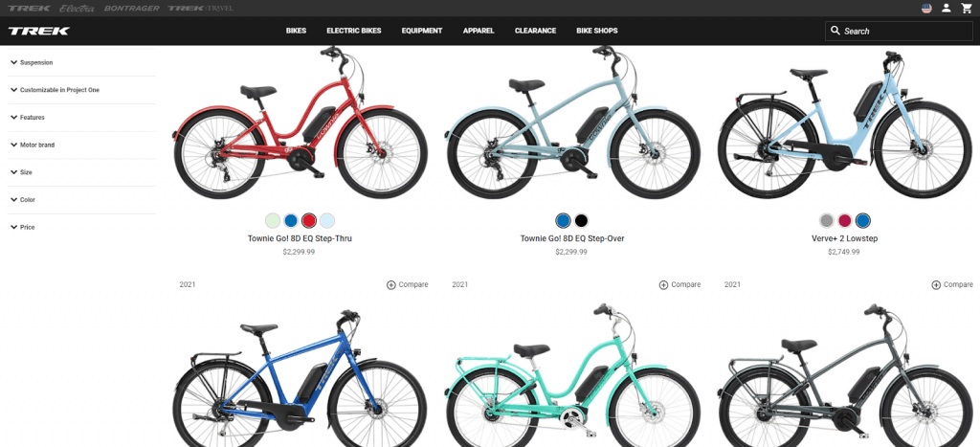The height and width of the screenshot is (447, 980).
Task: Expand the Motor brand filter
Action: tap(82, 145)
